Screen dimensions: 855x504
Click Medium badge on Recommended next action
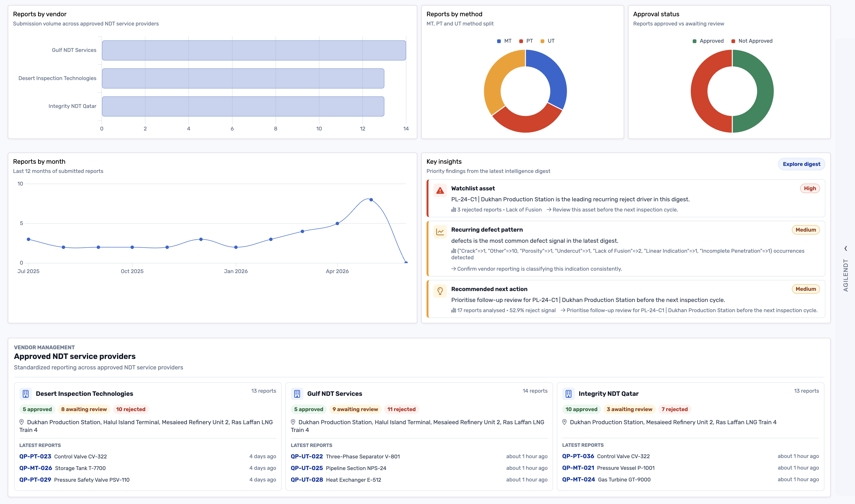tap(806, 289)
